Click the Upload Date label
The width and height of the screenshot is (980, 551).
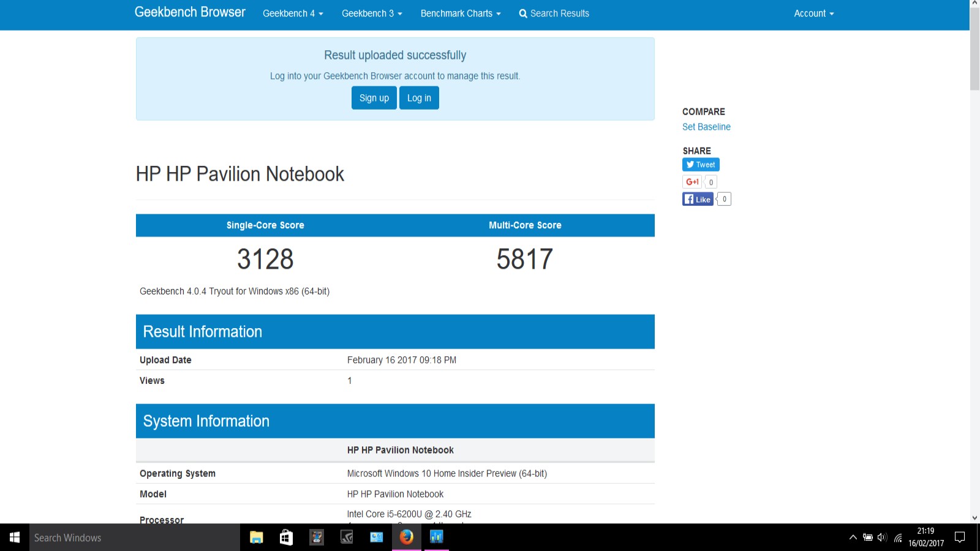(x=165, y=360)
